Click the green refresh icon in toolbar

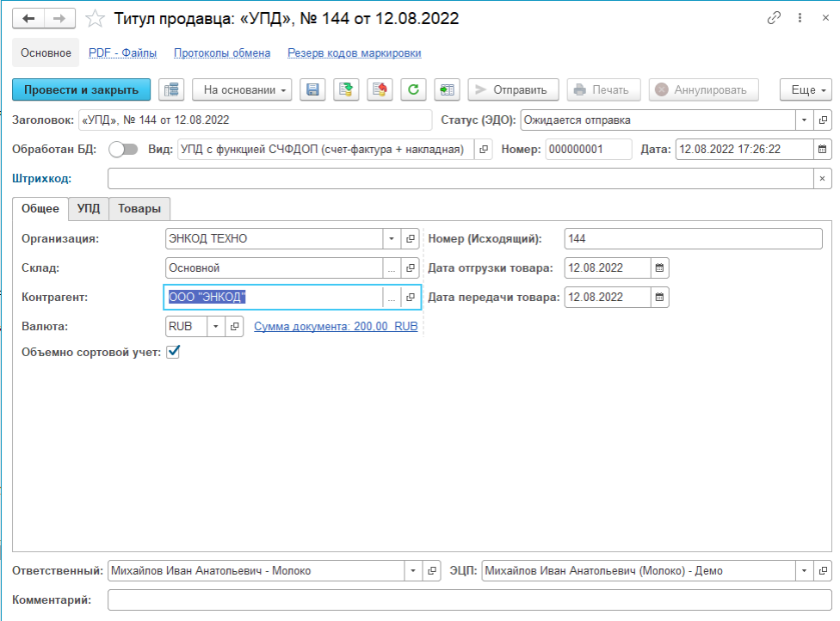click(x=414, y=89)
